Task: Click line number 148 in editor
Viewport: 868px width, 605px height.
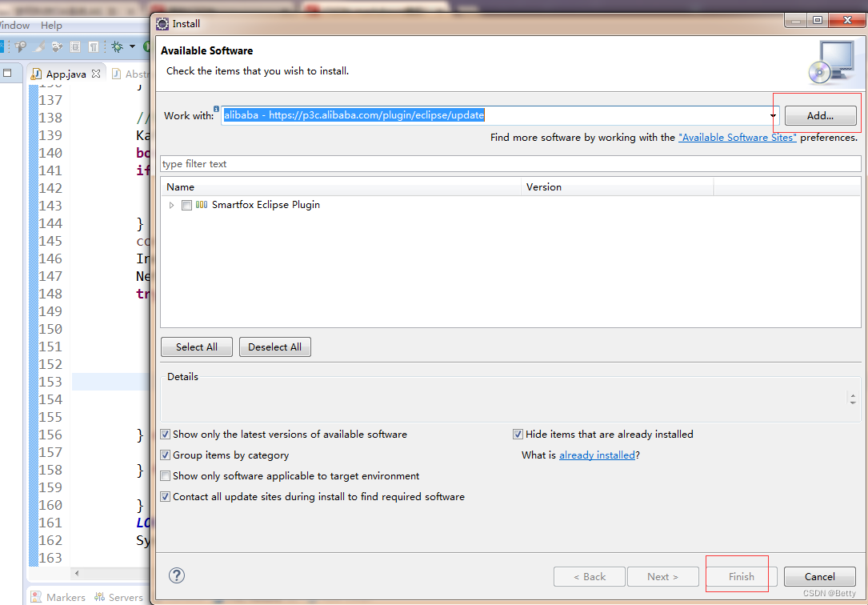Action: tap(50, 294)
